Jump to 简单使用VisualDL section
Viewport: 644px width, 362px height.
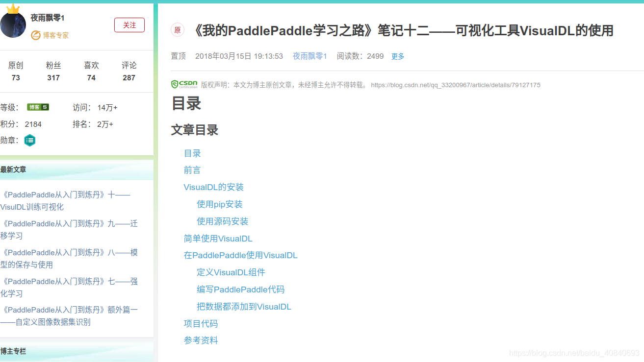click(218, 239)
